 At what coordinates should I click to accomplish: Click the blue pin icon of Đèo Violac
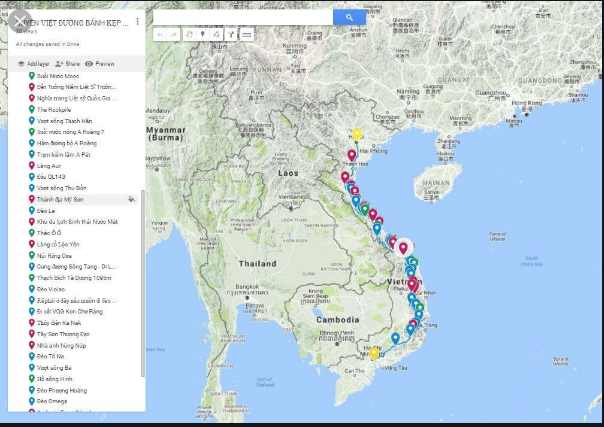32,289
